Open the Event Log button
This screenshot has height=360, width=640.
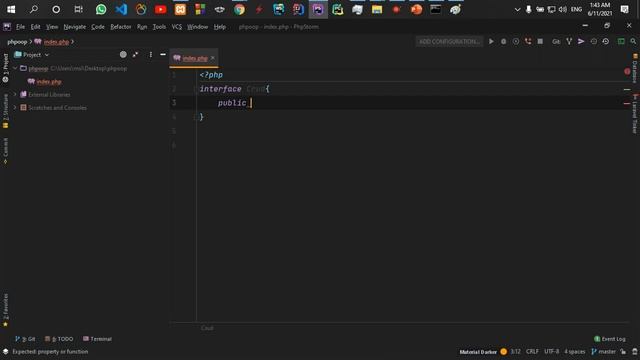pos(610,339)
